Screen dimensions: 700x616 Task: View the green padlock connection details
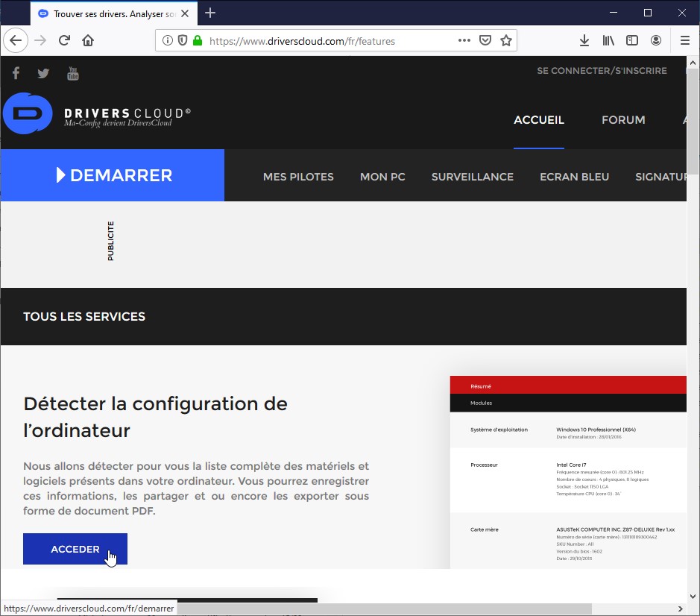coord(198,41)
